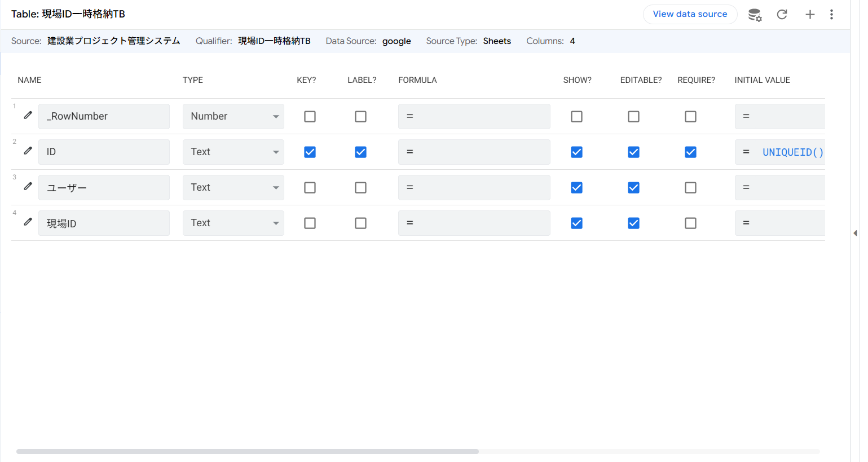Open the Number type dropdown for _RowNumber
868x462 pixels.
(x=233, y=116)
